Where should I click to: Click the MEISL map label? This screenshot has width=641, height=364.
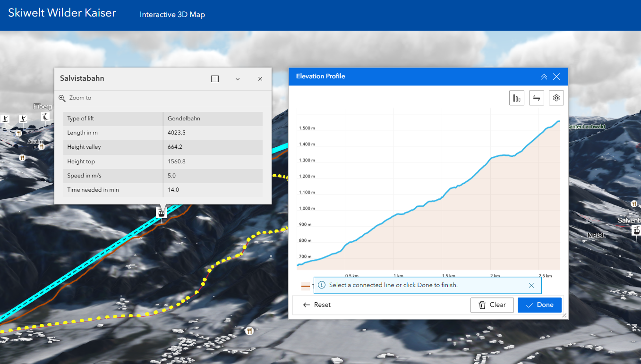pyautogui.click(x=596, y=235)
